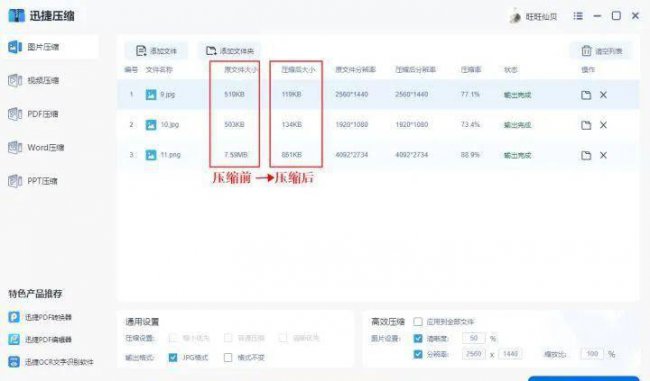Image resolution: width=650 pixels, height=381 pixels.
Task: Click the 迅捷压缩 app logo icon
Action: point(16,16)
